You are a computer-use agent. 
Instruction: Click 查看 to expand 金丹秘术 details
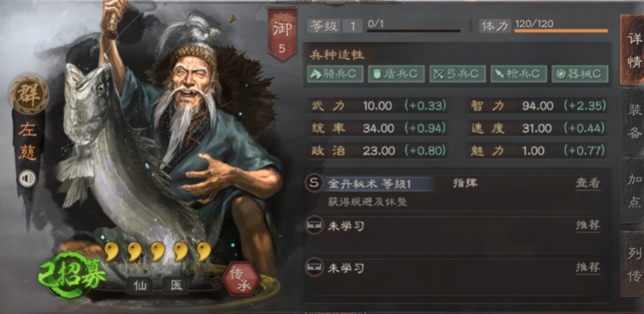[x=588, y=183]
